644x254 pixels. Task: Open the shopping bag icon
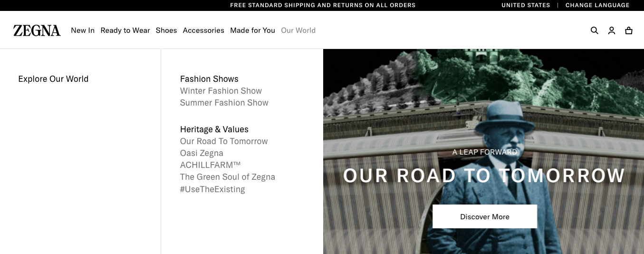click(629, 30)
